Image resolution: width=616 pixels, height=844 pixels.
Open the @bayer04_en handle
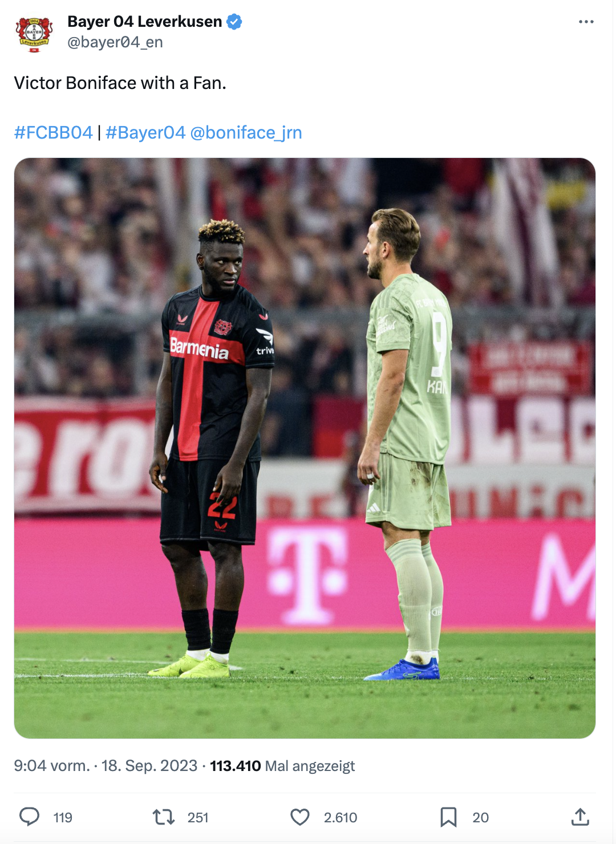115,42
